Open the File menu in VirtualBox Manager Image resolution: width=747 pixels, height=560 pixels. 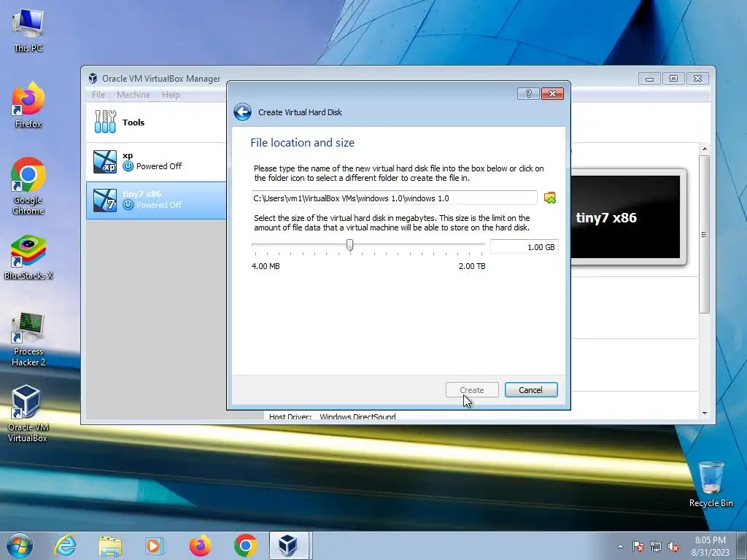coord(98,95)
